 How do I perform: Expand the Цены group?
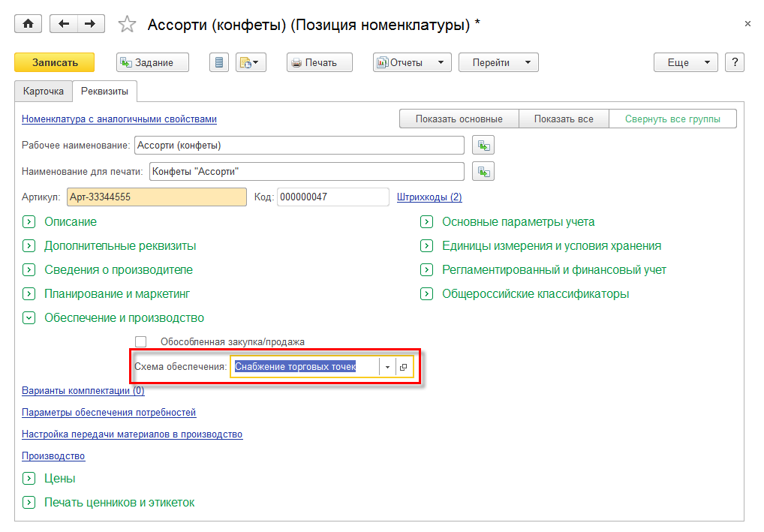tap(29, 479)
